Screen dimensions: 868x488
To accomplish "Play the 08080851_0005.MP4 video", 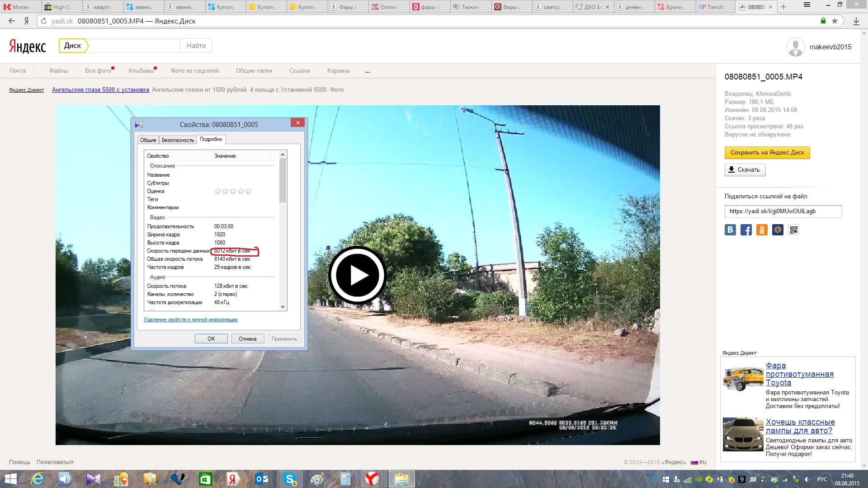I will tap(357, 275).
